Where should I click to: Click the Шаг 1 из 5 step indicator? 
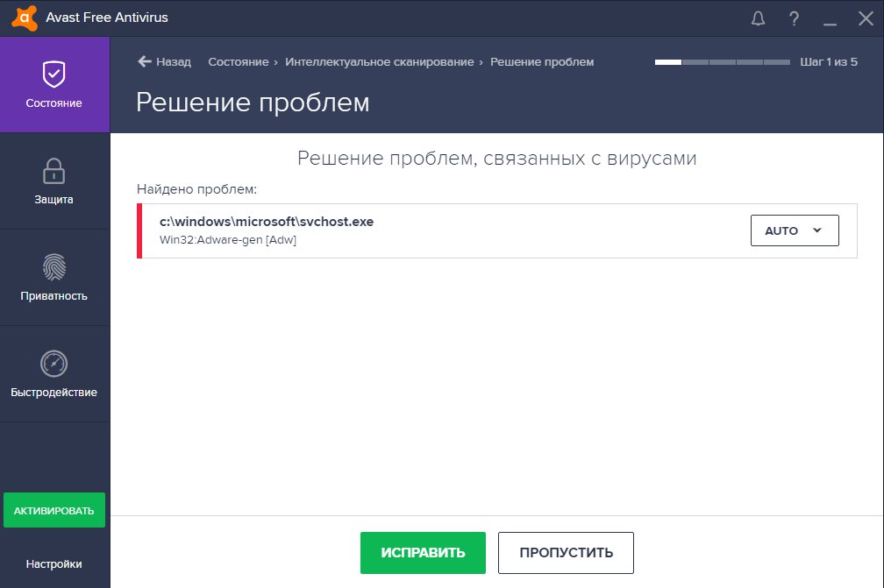pyautogui.click(x=829, y=61)
